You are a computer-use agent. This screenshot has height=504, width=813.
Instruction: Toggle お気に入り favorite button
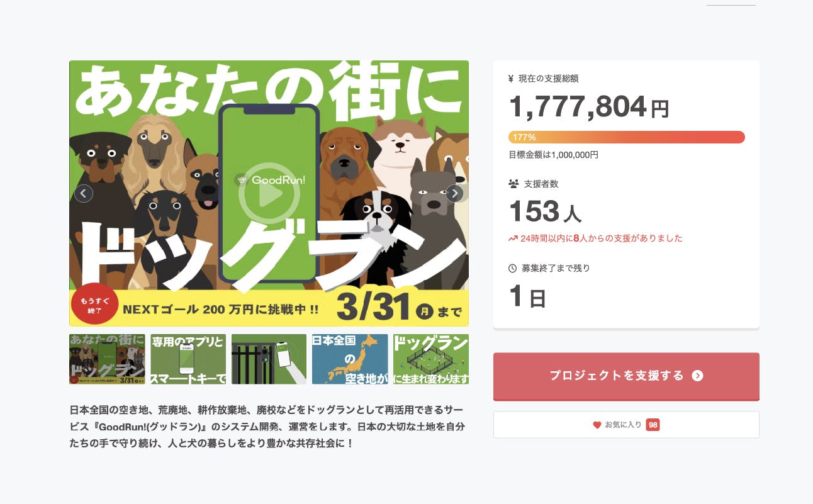626,425
